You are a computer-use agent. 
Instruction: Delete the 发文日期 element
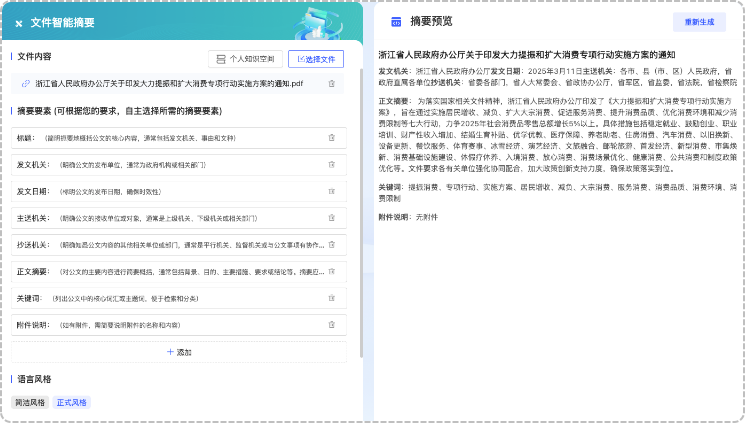pyautogui.click(x=332, y=190)
